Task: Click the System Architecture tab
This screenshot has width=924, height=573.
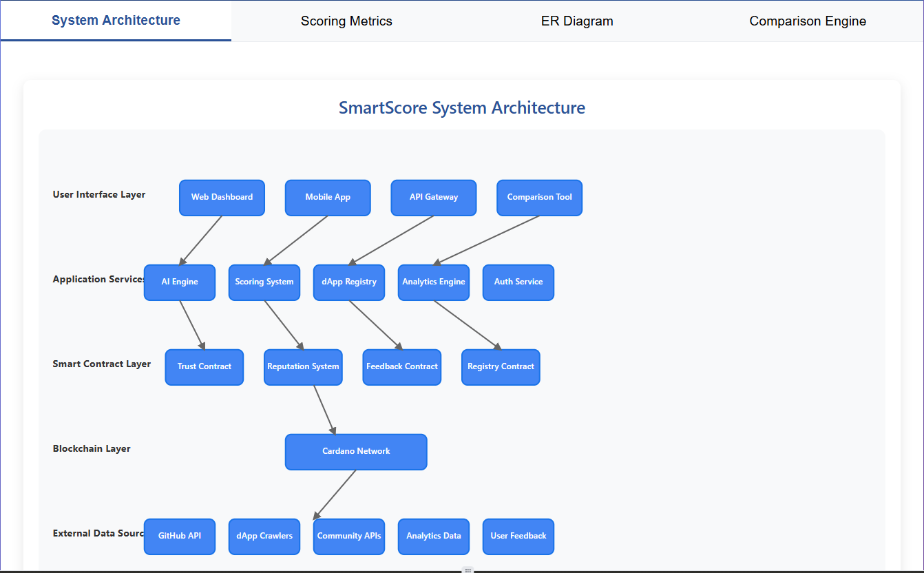Action: coord(116,21)
